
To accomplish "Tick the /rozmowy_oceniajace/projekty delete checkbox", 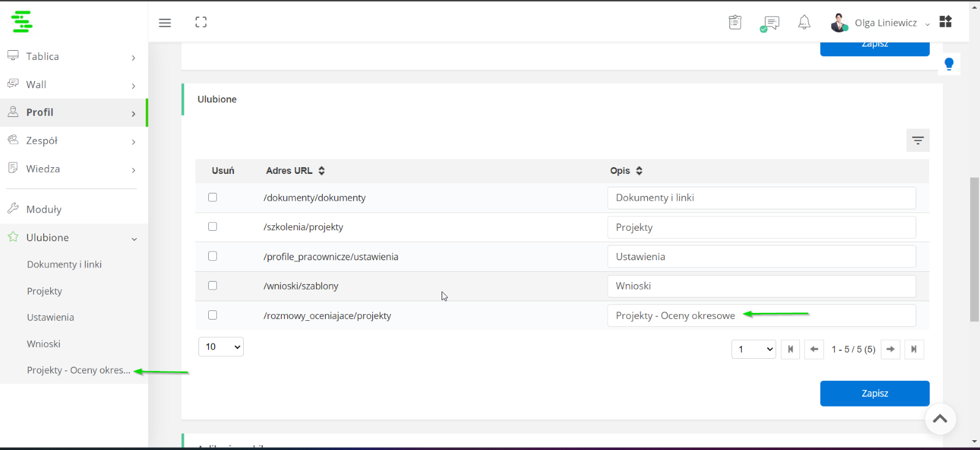I will pos(213,315).
